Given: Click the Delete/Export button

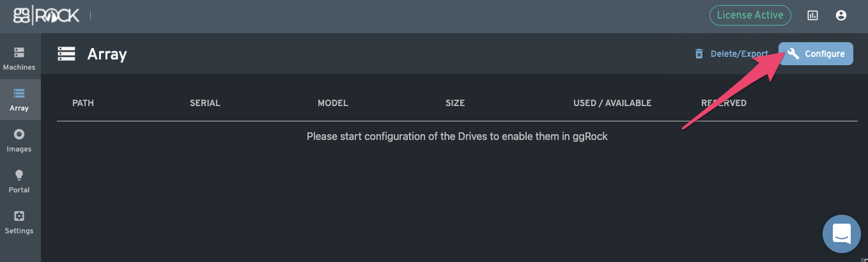Looking at the screenshot, I should pyautogui.click(x=732, y=54).
